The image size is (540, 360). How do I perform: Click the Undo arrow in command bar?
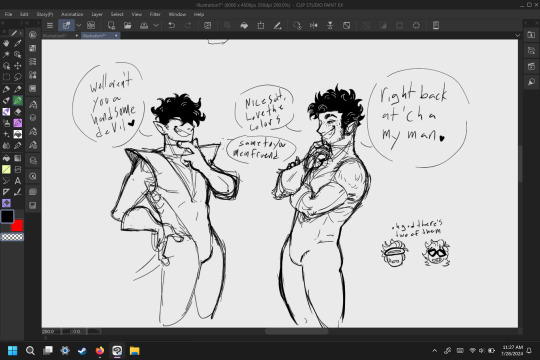171,25
